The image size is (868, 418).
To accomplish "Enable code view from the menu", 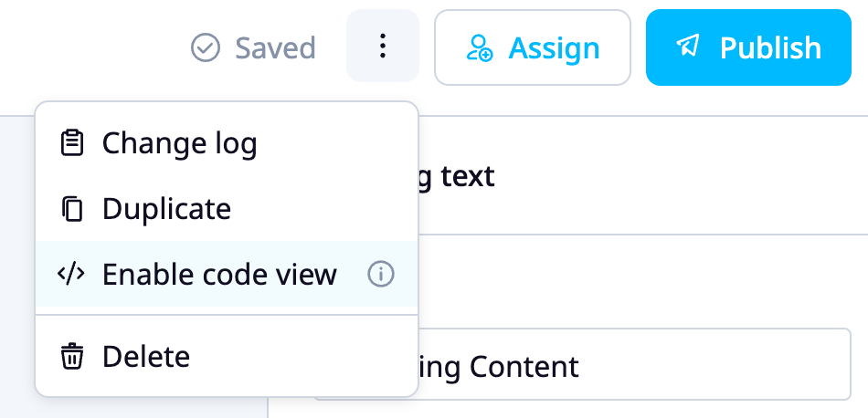I will coord(227,274).
